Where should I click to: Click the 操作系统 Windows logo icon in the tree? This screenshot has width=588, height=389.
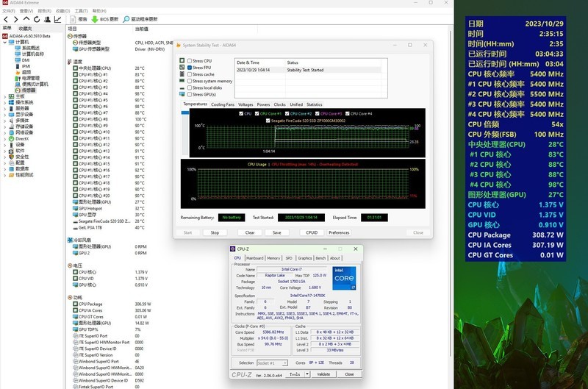pyautogui.click(x=11, y=102)
